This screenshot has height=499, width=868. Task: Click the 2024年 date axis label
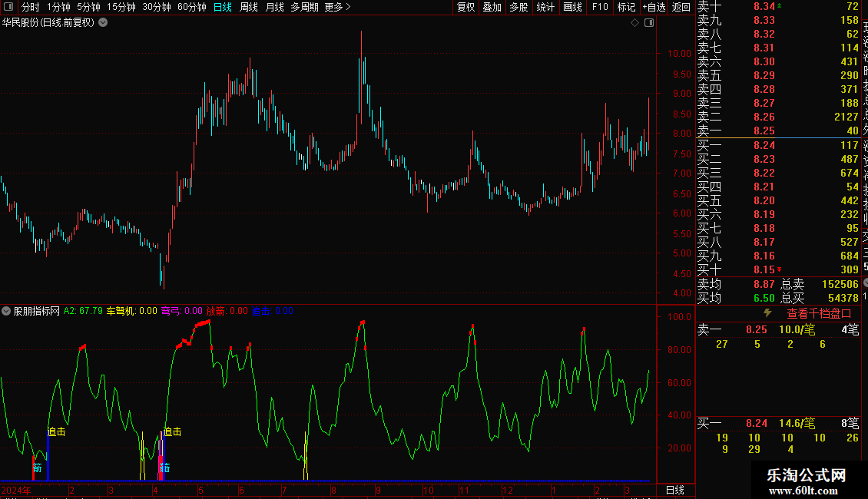click(x=16, y=490)
